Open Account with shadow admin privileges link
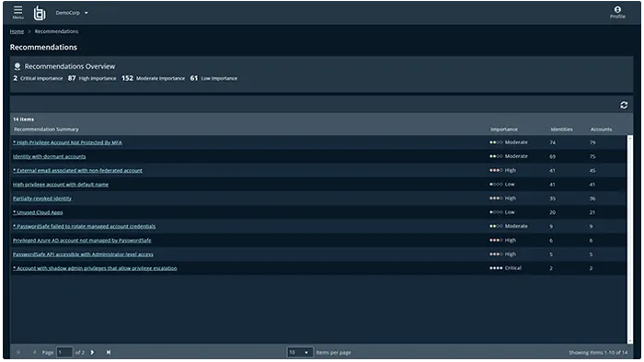 [x=95, y=268]
